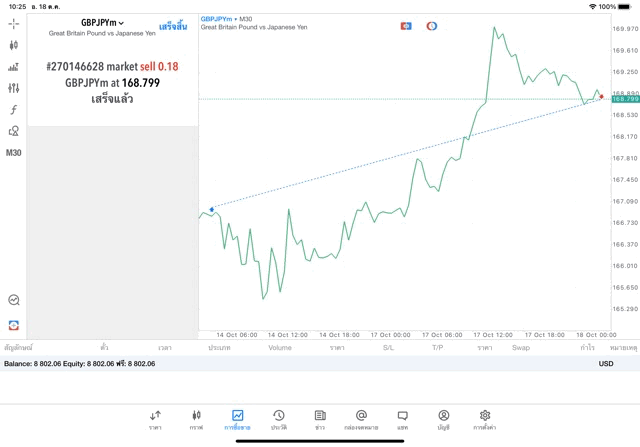Tap the Balance and Equity summary row
640x447 pixels.
click(x=320, y=363)
